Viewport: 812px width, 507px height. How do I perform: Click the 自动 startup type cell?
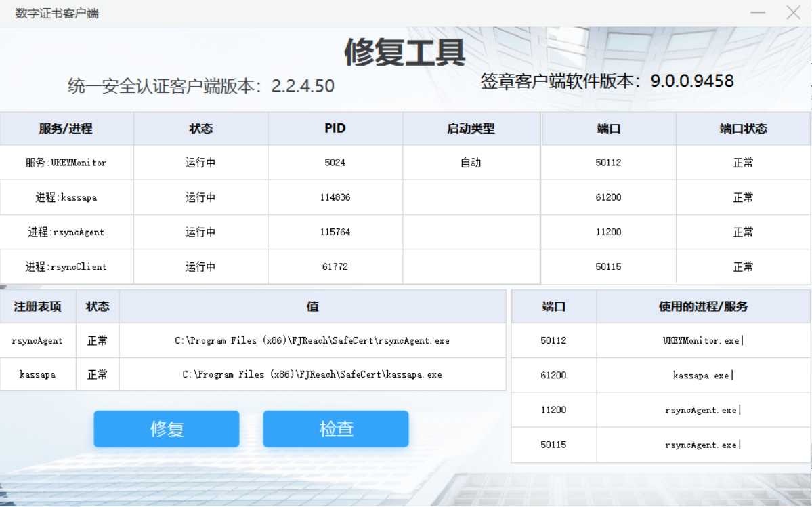click(x=471, y=163)
